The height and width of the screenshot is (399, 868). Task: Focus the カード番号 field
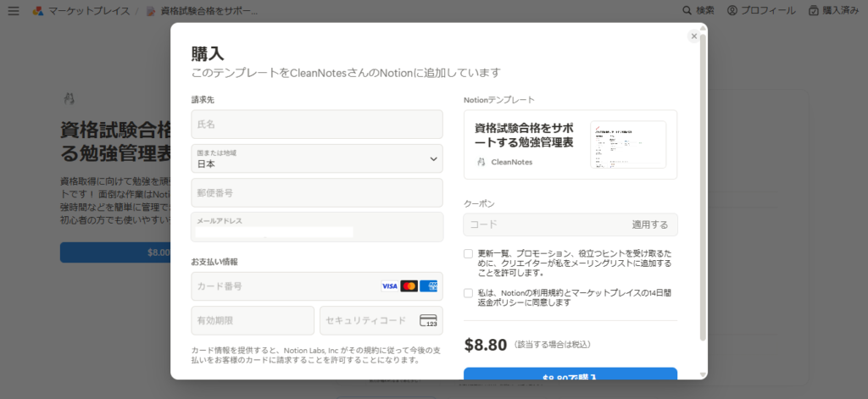tap(317, 286)
